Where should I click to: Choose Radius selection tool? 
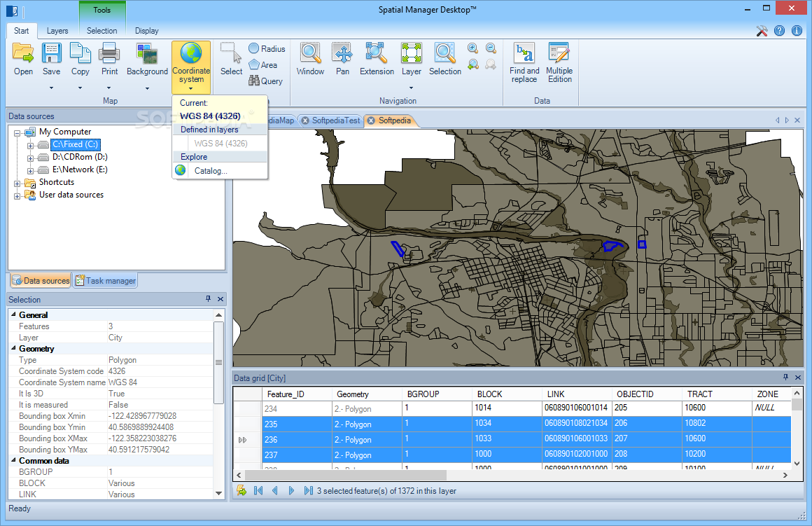click(267, 49)
